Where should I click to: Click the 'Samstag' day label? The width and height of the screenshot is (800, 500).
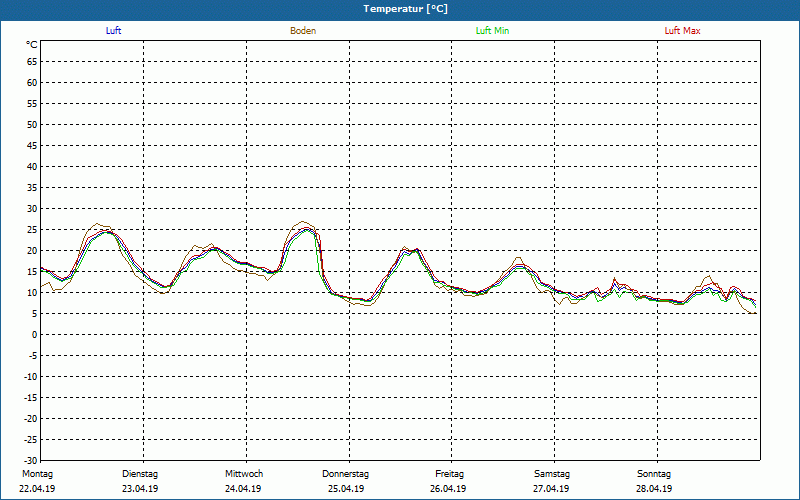(x=552, y=474)
